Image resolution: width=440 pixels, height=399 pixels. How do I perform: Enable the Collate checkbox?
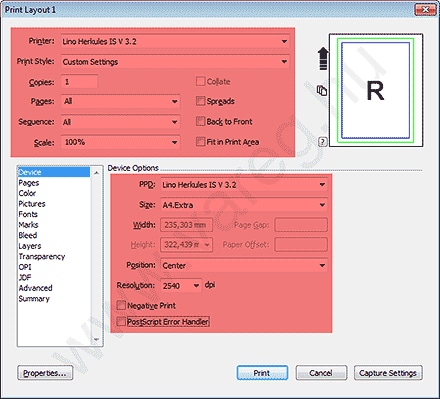(200, 81)
